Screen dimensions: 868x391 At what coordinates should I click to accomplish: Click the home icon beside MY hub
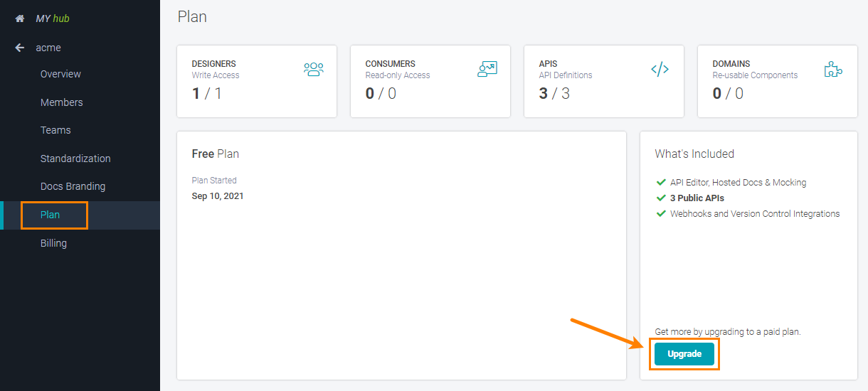pos(20,18)
